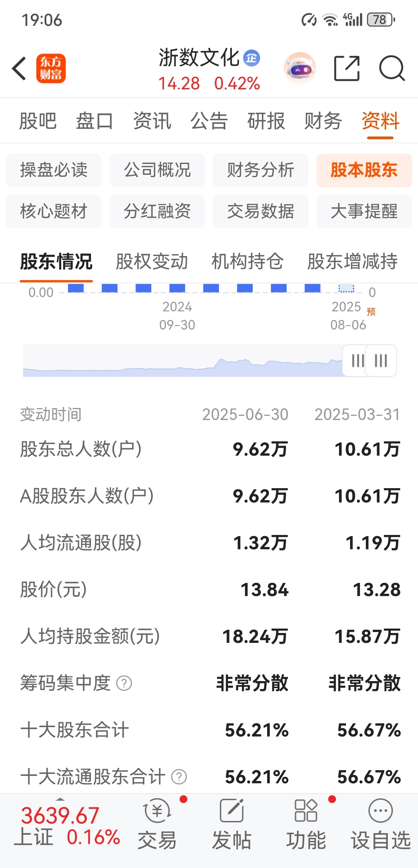Tap the 十大流通股东合计 help question mark

click(x=179, y=776)
